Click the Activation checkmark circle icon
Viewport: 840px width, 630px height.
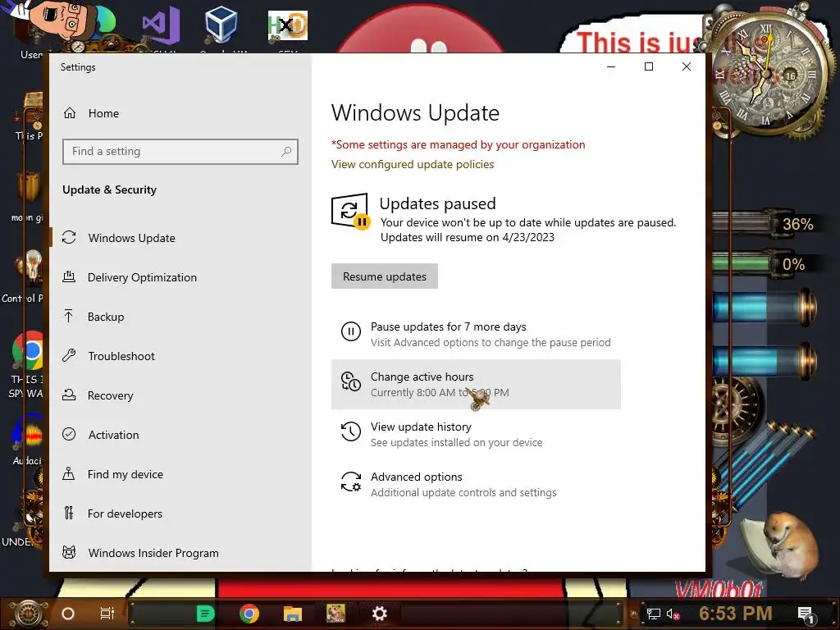pos(69,434)
